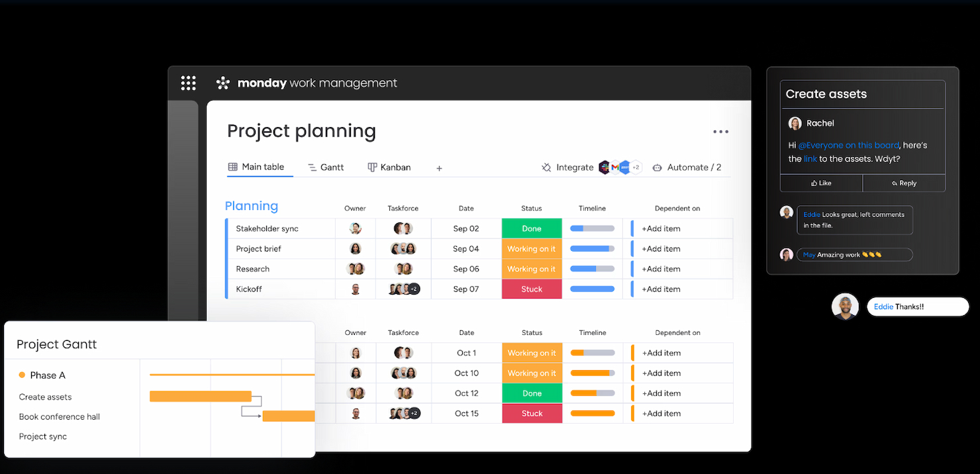Image resolution: width=980 pixels, height=474 pixels.
Task: Open the nine-dot apps grid menu
Action: 188,83
